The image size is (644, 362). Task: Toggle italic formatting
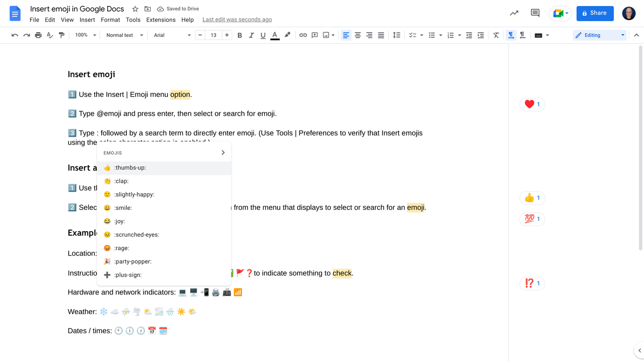tap(251, 35)
